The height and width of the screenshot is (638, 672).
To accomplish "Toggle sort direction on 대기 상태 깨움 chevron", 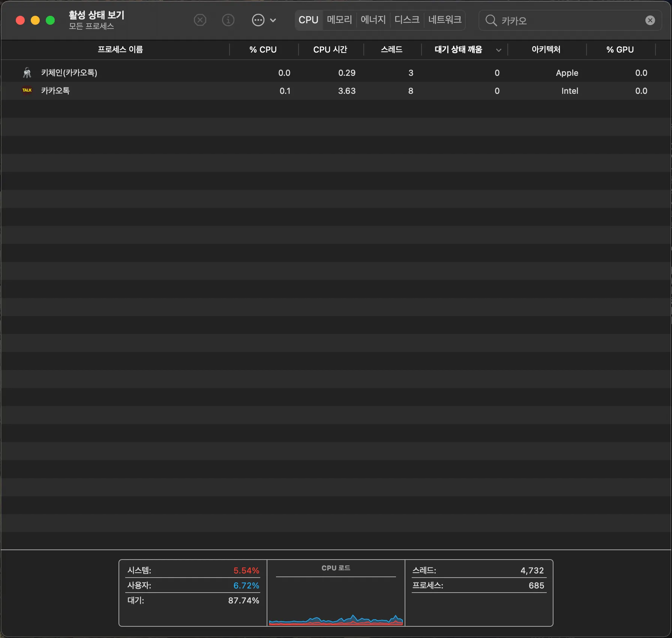I will (x=498, y=50).
